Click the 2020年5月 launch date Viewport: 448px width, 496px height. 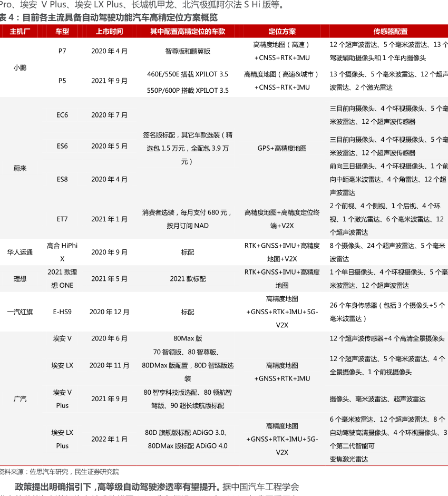click(109, 146)
